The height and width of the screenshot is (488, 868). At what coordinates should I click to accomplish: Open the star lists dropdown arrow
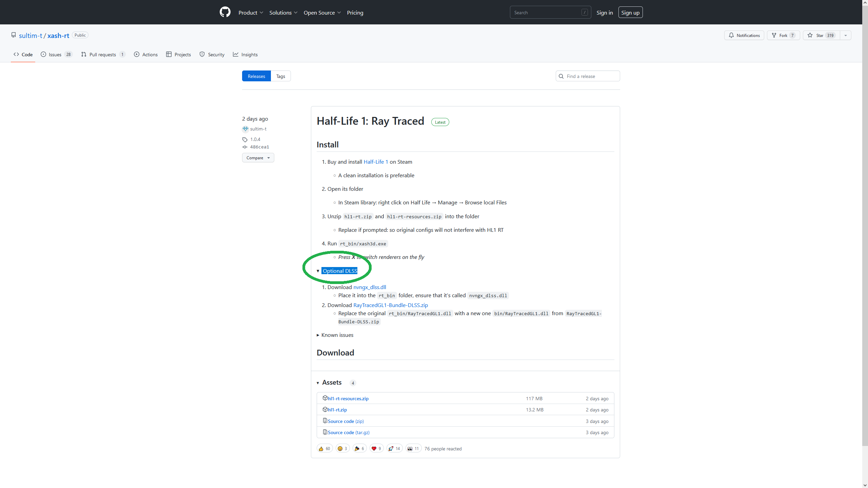[x=846, y=35]
